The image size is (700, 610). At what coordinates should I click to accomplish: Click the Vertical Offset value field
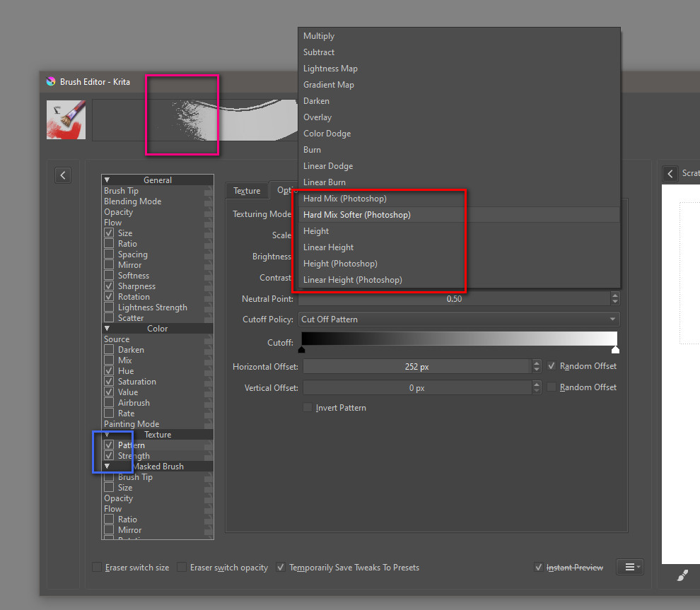coord(417,388)
